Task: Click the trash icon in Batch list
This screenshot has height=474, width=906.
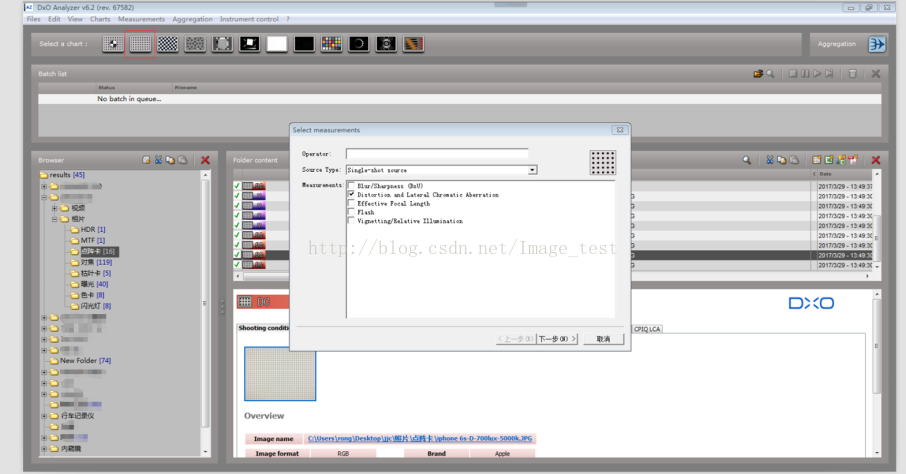Action: coord(852,74)
